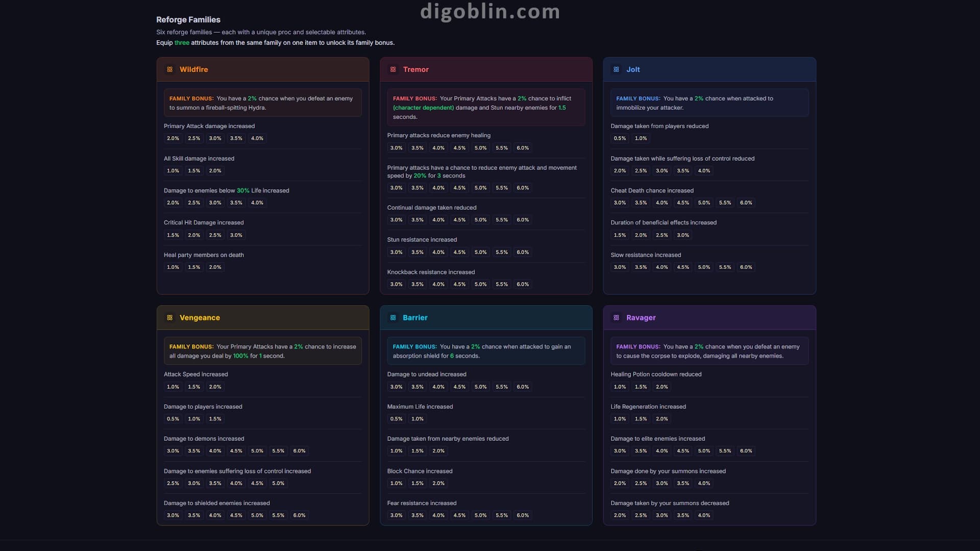Viewport: 980px width, 551px height.
Task: Pick 2.5% for Duration of beneficial effects
Action: [x=662, y=235]
